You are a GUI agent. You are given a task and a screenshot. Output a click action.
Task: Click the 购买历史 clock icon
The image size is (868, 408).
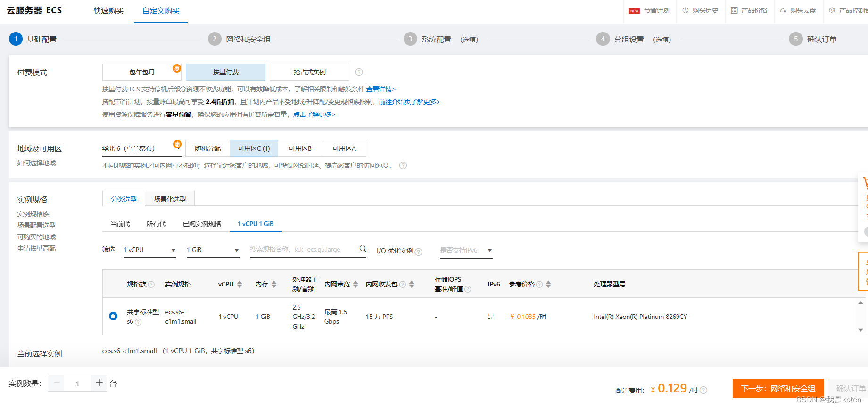coord(686,10)
